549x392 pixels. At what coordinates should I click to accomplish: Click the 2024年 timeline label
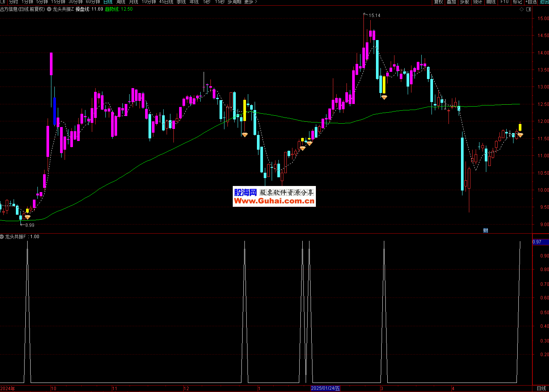8,388
